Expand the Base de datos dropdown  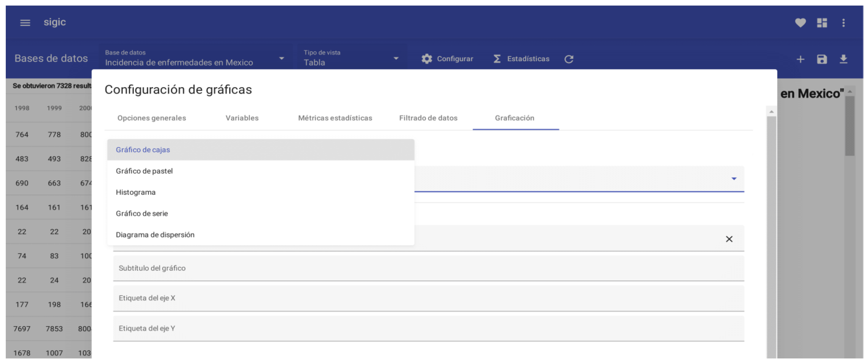[281, 59]
